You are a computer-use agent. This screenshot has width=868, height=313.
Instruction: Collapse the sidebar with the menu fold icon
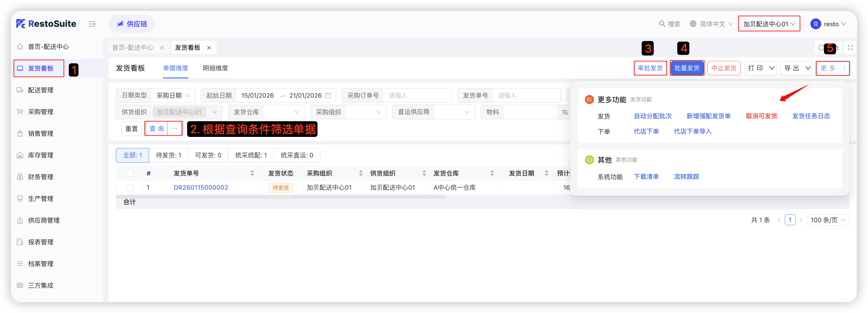click(x=92, y=24)
